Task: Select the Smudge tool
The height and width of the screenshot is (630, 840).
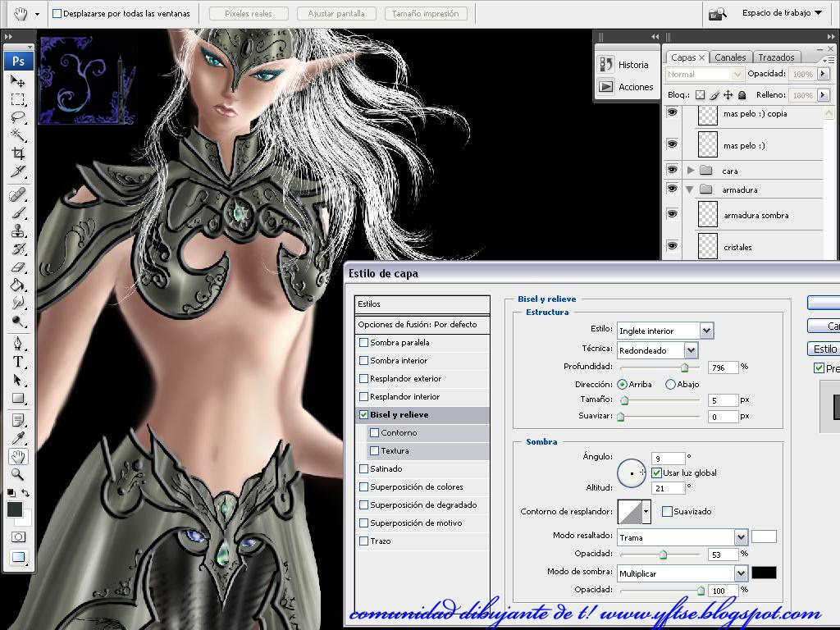Action: pyautogui.click(x=18, y=303)
